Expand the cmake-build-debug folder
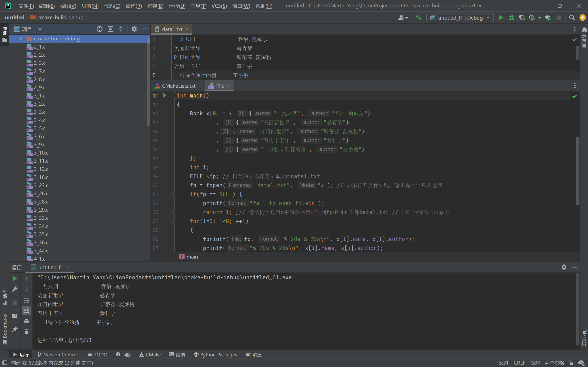 21,39
